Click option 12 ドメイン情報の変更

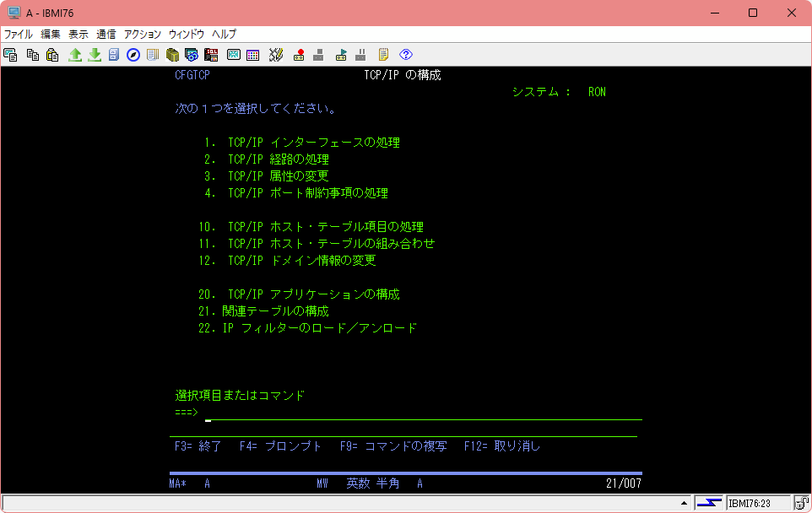pyautogui.click(x=287, y=261)
